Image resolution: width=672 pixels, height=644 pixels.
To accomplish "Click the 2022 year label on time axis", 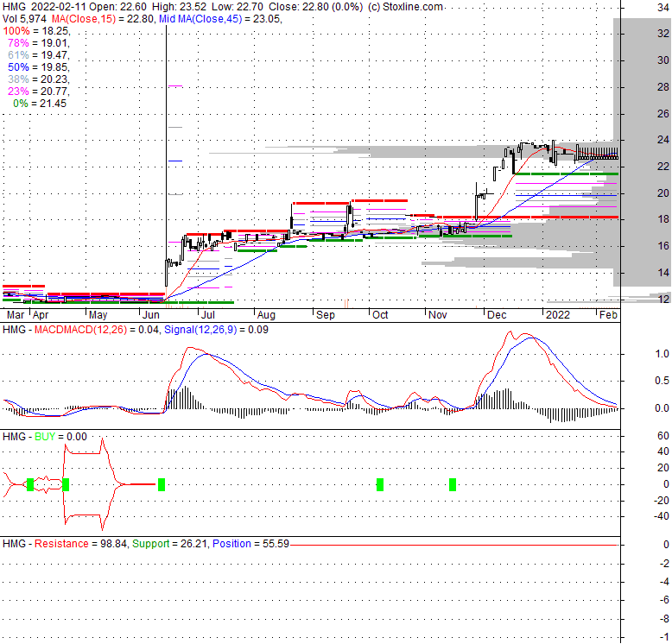I will click(x=558, y=315).
